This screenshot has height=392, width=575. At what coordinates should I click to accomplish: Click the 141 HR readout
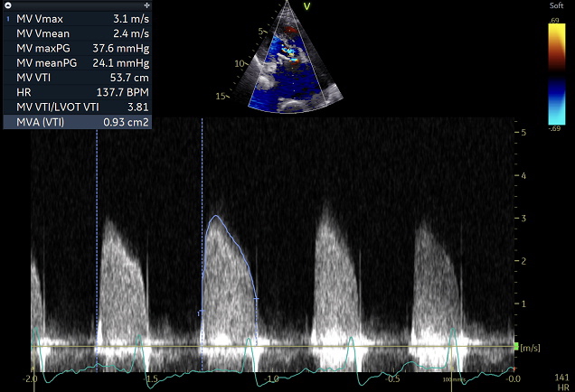coord(561,378)
